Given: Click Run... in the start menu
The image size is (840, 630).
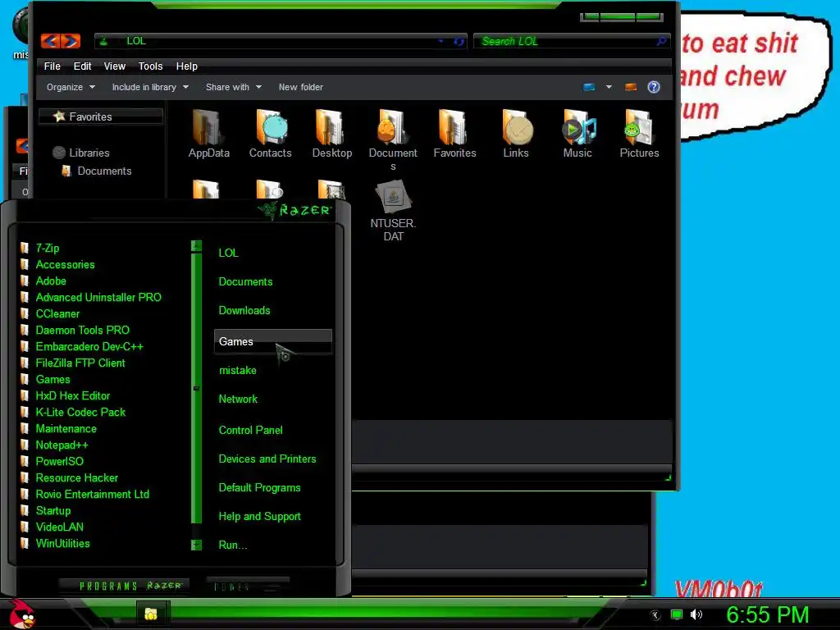Looking at the screenshot, I should coord(233,546).
